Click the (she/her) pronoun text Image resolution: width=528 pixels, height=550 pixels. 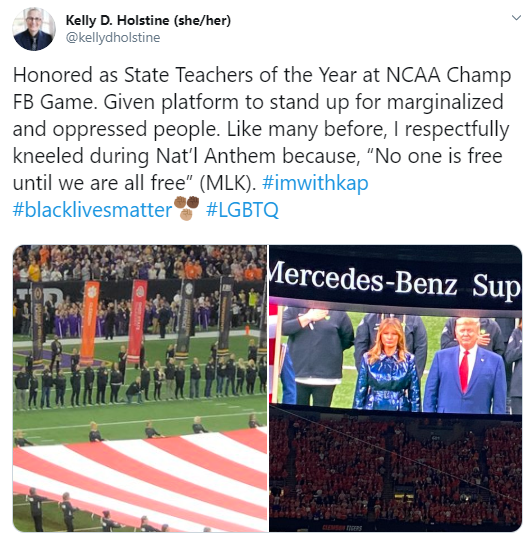coord(202,20)
